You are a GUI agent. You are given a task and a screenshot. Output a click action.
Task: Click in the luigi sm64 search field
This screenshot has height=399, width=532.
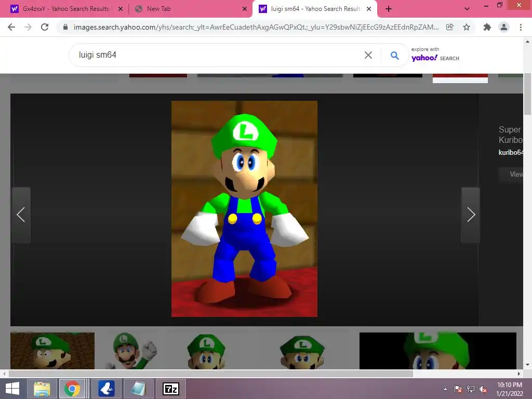(x=217, y=55)
